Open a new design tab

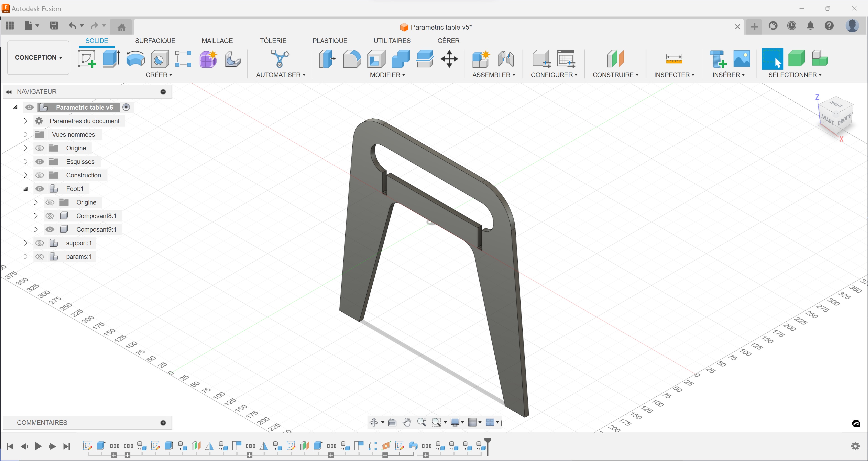754,26
